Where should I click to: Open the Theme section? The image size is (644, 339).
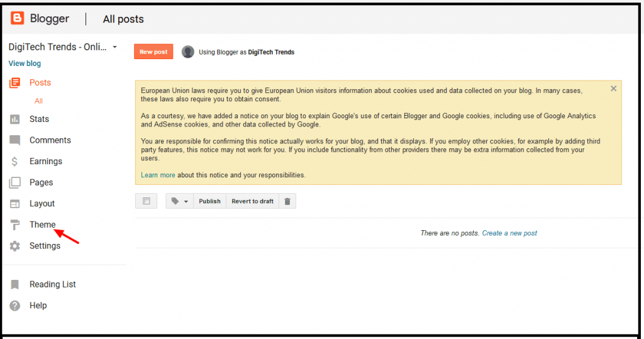pyautogui.click(x=42, y=225)
